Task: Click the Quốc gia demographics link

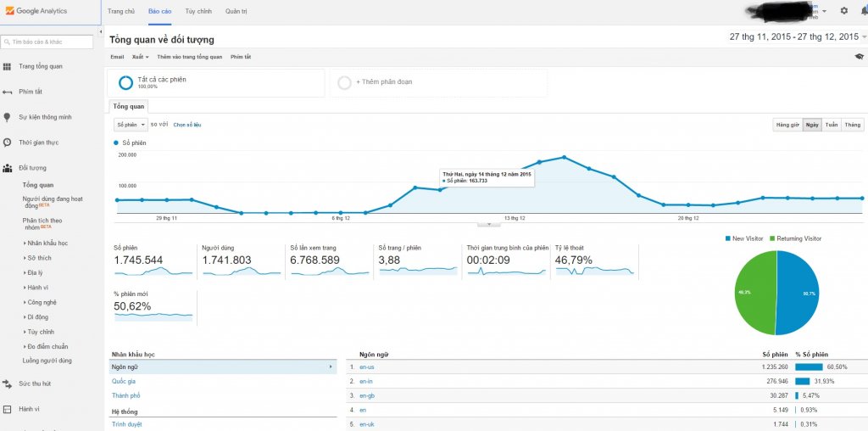Action: (x=125, y=381)
